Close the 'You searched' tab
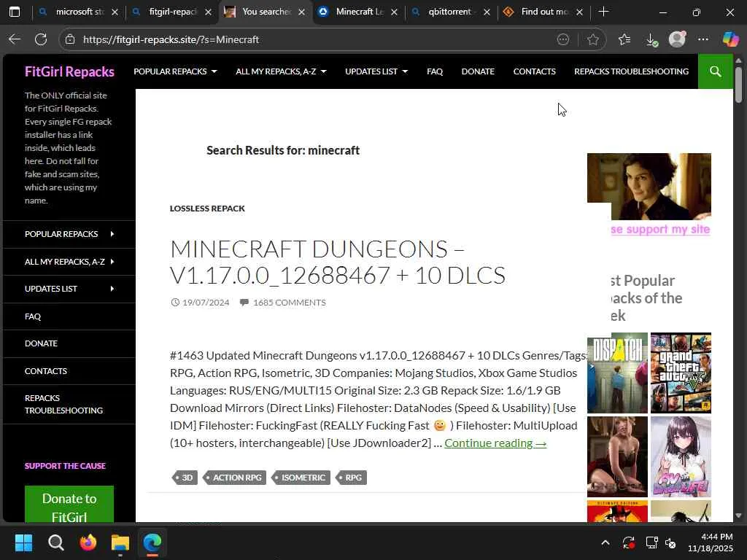Image resolution: width=747 pixels, height=560 pixels. click(301, 12)
